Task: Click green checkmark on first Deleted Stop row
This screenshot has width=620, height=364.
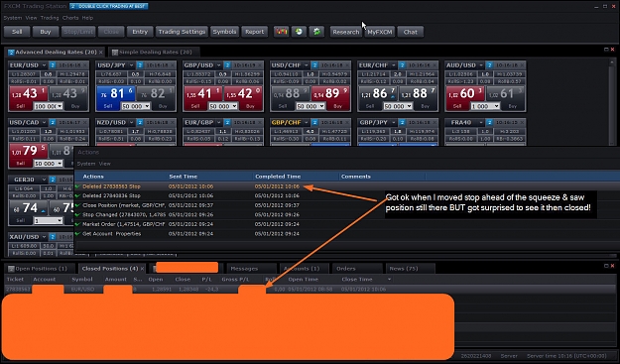Action: pos(77,186)
